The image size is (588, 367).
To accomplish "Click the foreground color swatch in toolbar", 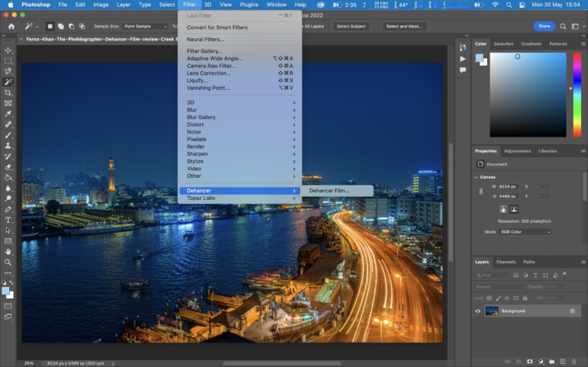I will coord(5,291).
